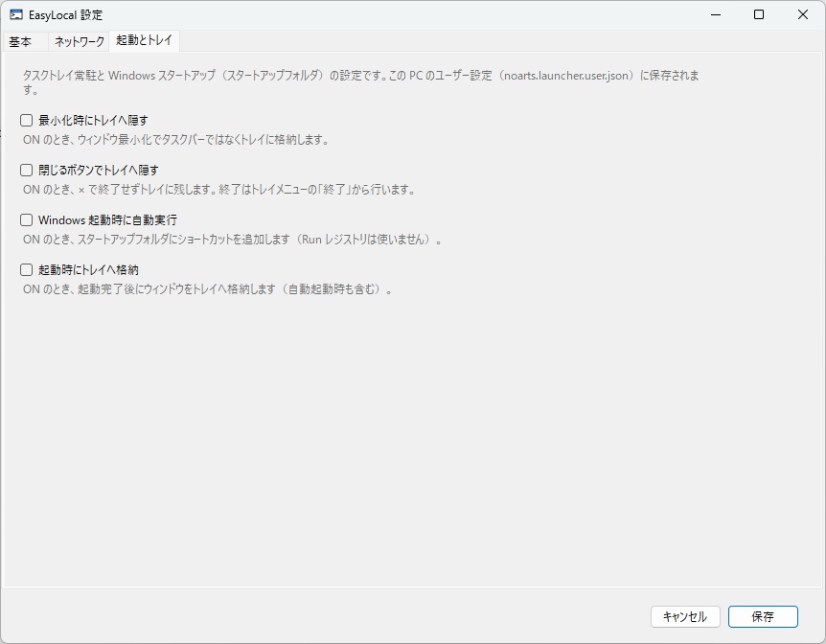
Task: Click the 'EasyLocal 設定' window title
Action: (x=66, y=15)
